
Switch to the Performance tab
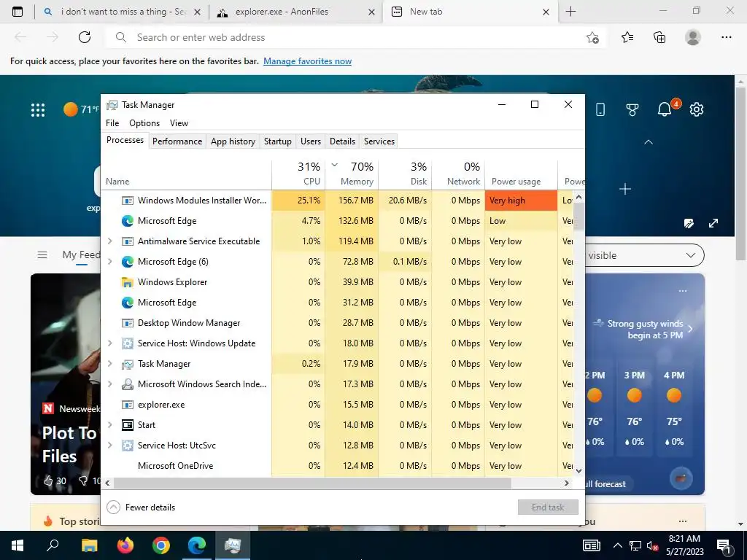point(177,141)
